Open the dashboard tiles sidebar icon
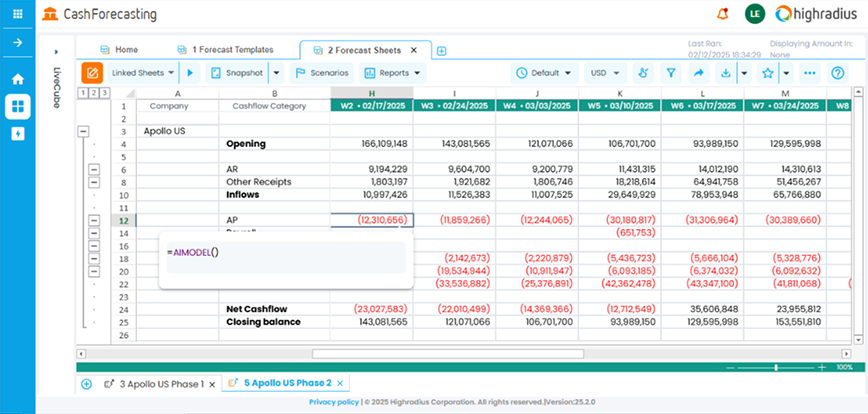The height and width of the screenshot is (414, 868). pos(18,107)
